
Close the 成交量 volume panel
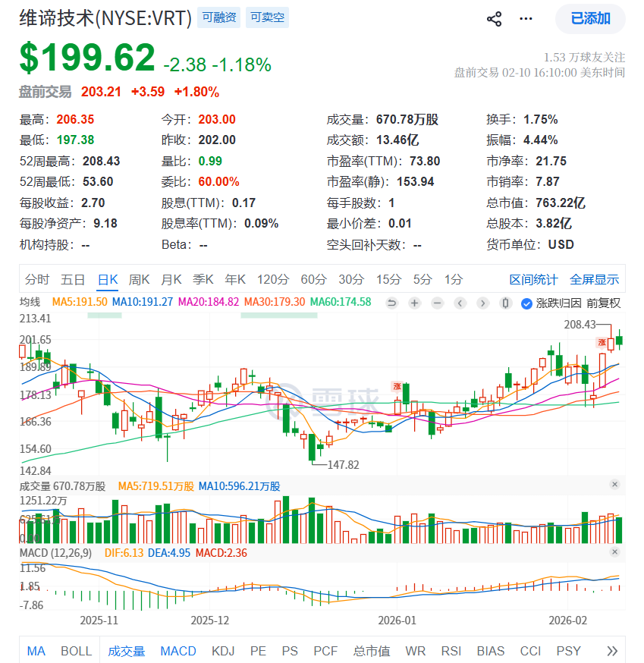(615, 484)
